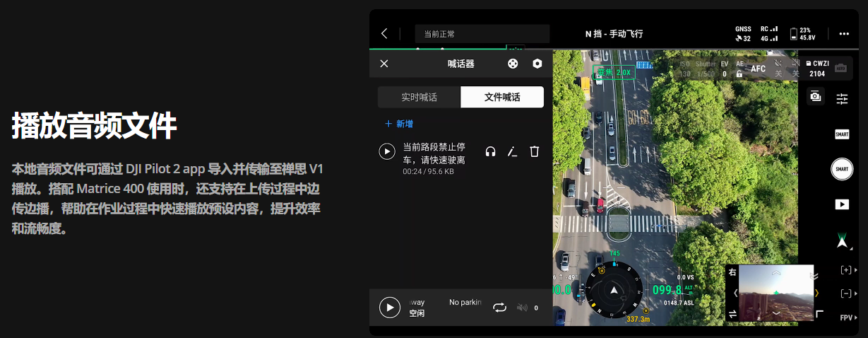Image resolution: width=868 pixels, height=338 pixels.
Task: Toggle AFC focus mode
Action: pyautogui.click(x=758, y=69)
